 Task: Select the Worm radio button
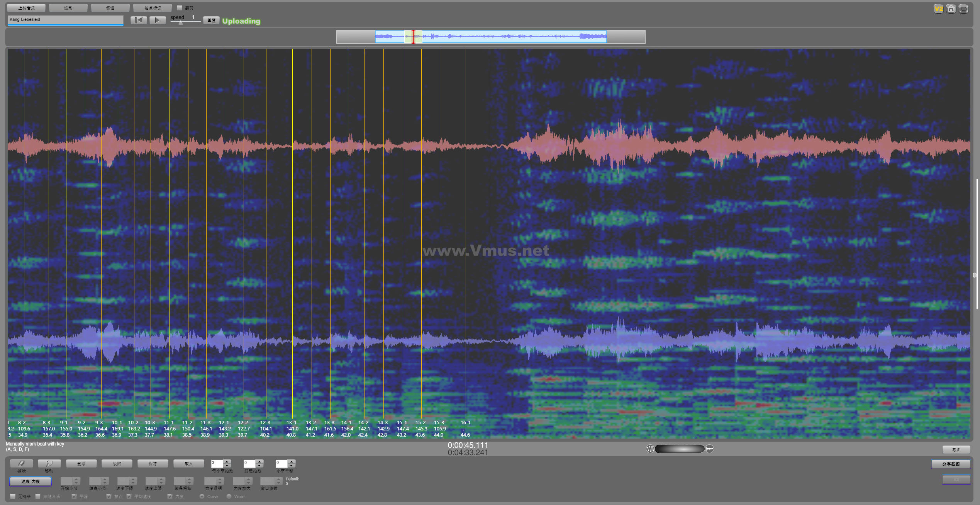[229, 496]
